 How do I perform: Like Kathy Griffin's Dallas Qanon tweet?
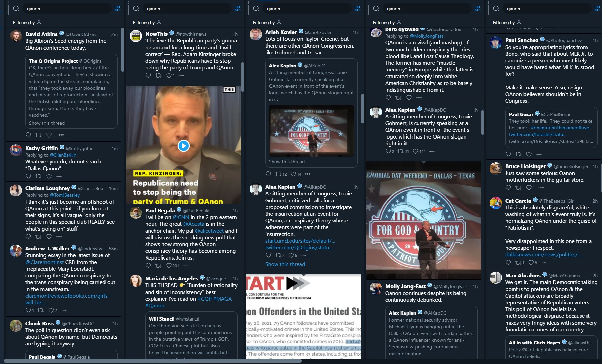tap(49, 176)
